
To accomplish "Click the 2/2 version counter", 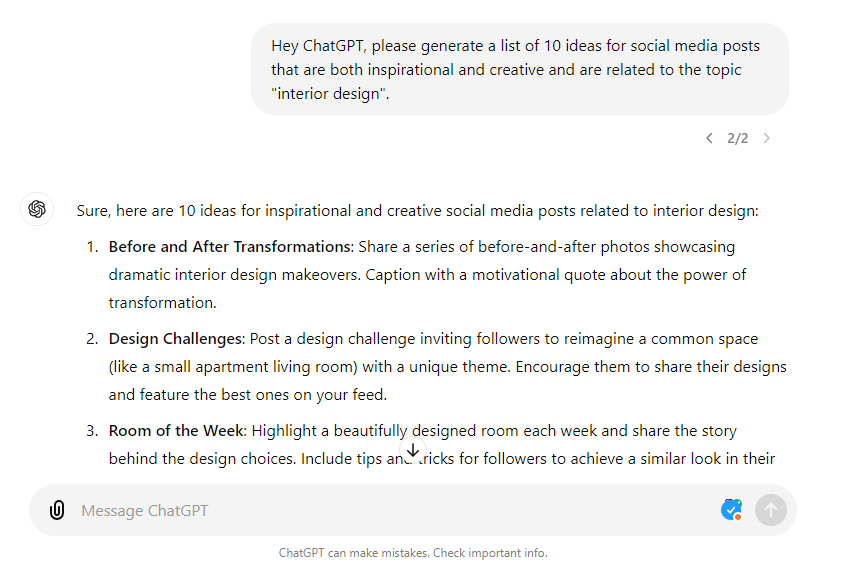I will [x=737, y=138].
